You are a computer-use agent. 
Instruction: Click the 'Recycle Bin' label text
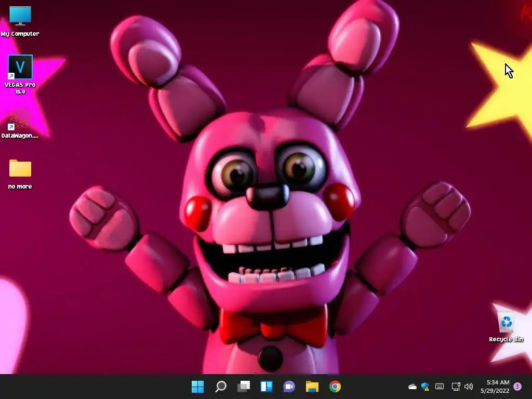[506, 339]
